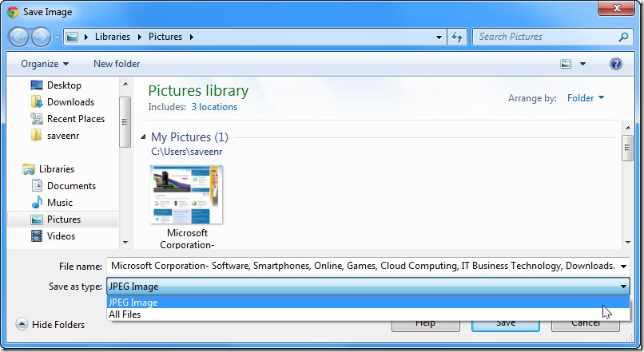Click the New folder button

coord(117,64)
